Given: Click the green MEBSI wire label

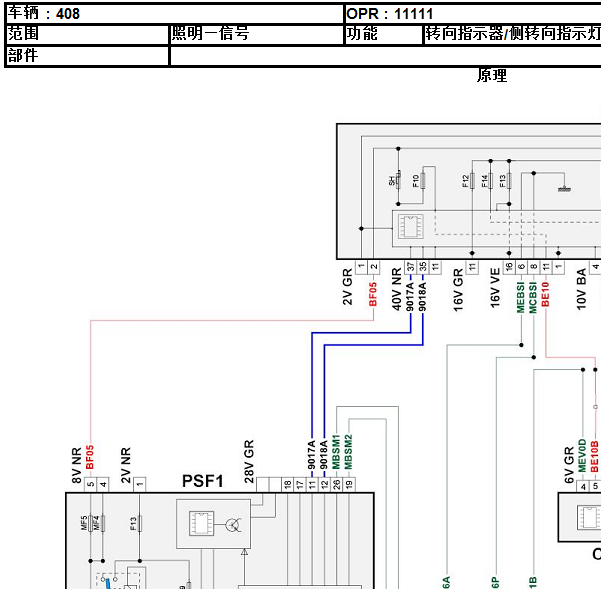Looking at the screenshot, I should click(521, 298).
